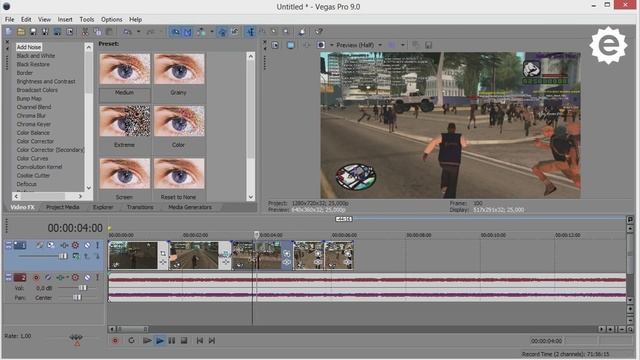Choose the Extreme noise preset thumbnail
The height and width of the screenshot is (360, 640).
coord(124,121)
